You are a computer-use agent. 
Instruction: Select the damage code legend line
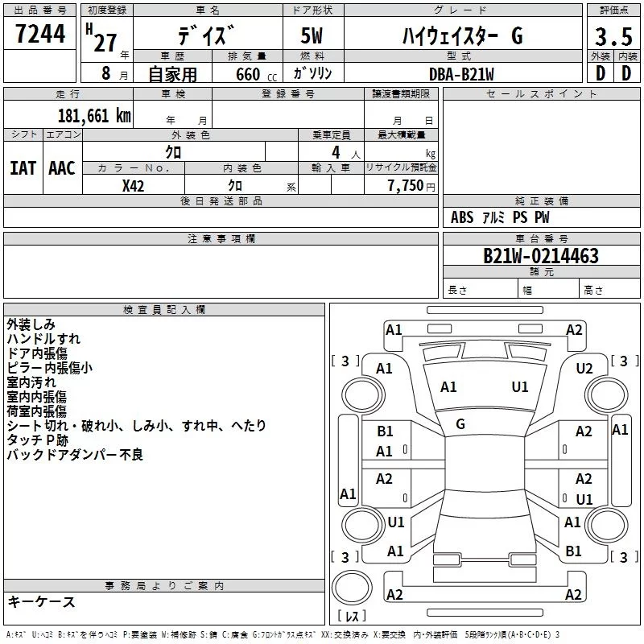tap(283, 635)
